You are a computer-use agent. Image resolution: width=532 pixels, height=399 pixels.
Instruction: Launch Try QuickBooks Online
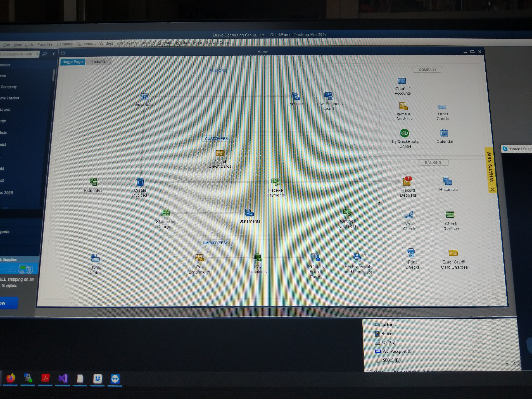pyautogui.click(x=405, y=133)
